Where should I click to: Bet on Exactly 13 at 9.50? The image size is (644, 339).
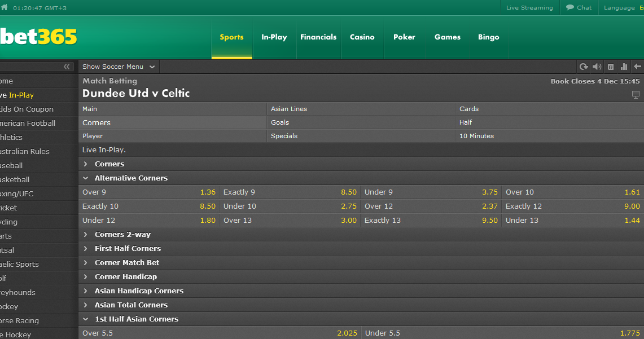[431, 221]
